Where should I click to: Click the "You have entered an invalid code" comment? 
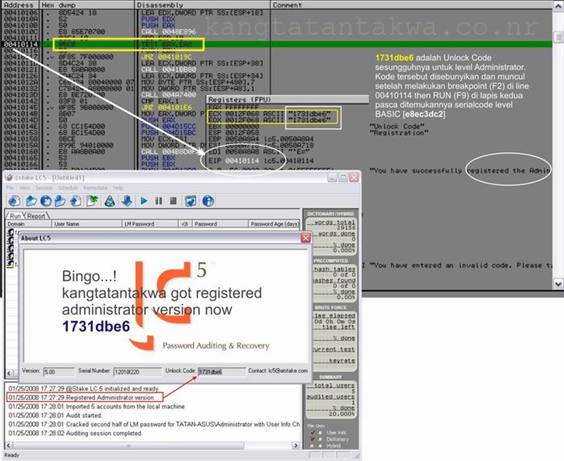[460, 265]
